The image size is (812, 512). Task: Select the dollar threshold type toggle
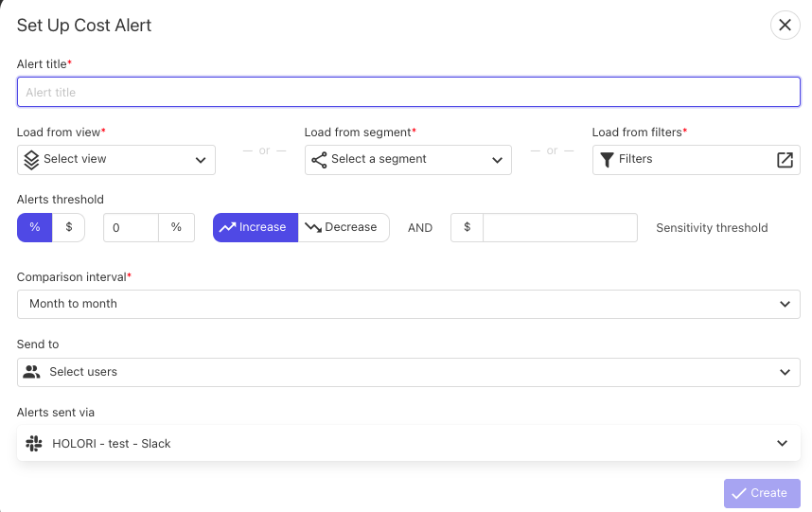(x=68, y=227)
